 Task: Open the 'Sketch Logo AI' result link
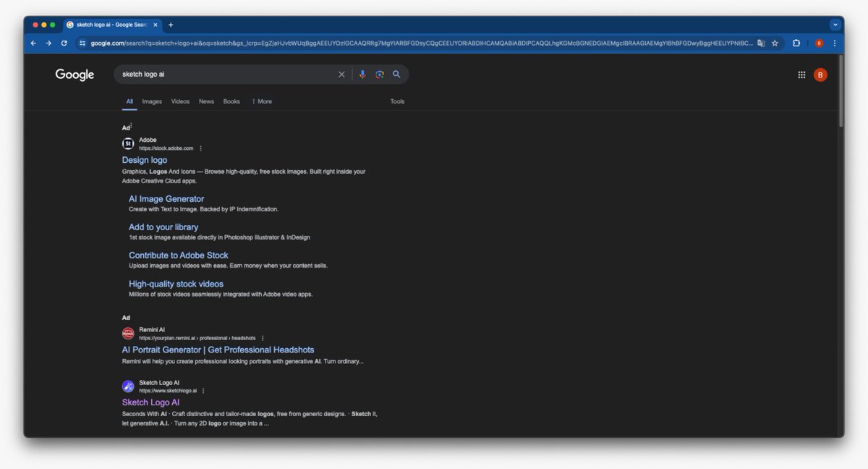pos(150,402)
